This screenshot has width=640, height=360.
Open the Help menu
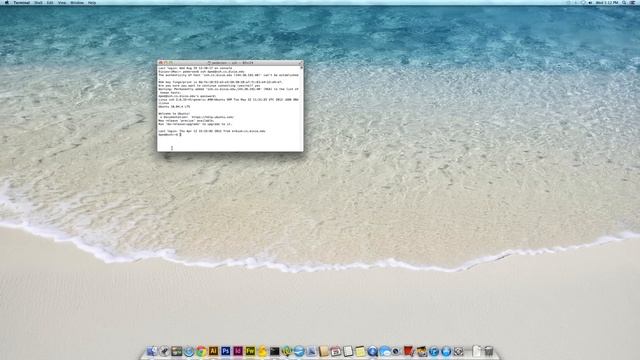click(x=92, y=2)
